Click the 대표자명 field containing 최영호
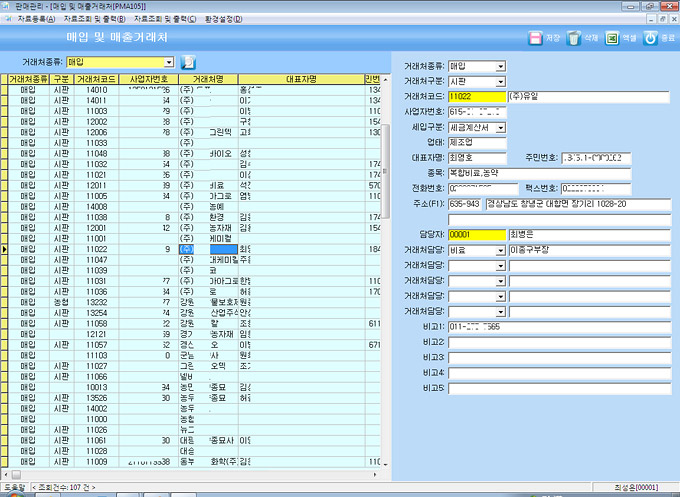The height and width of the screenshot is (497, 680). pos(477,158)
